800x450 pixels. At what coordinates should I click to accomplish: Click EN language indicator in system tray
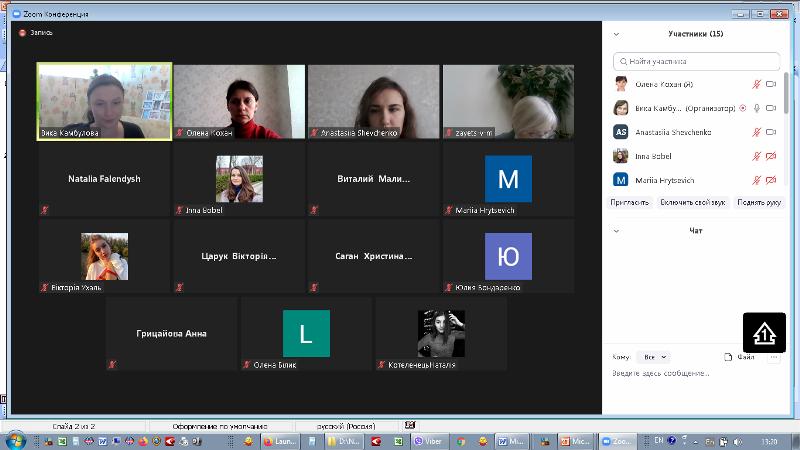pos(659,440)
